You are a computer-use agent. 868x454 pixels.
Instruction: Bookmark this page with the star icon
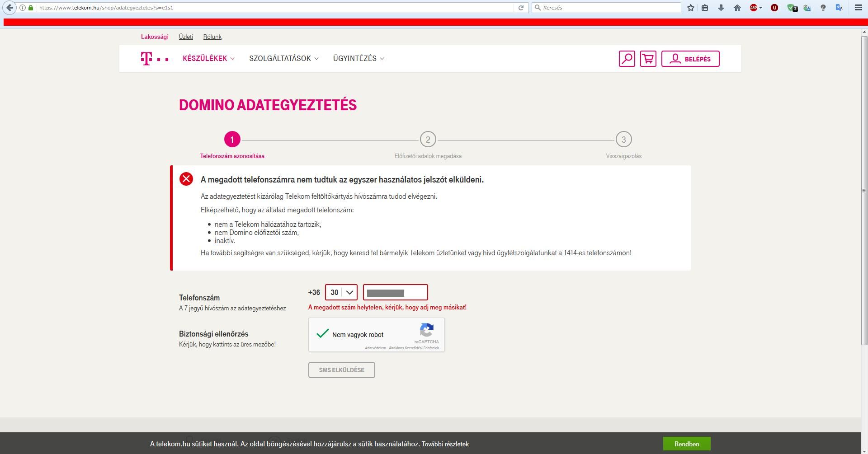(x=691, y=8)
